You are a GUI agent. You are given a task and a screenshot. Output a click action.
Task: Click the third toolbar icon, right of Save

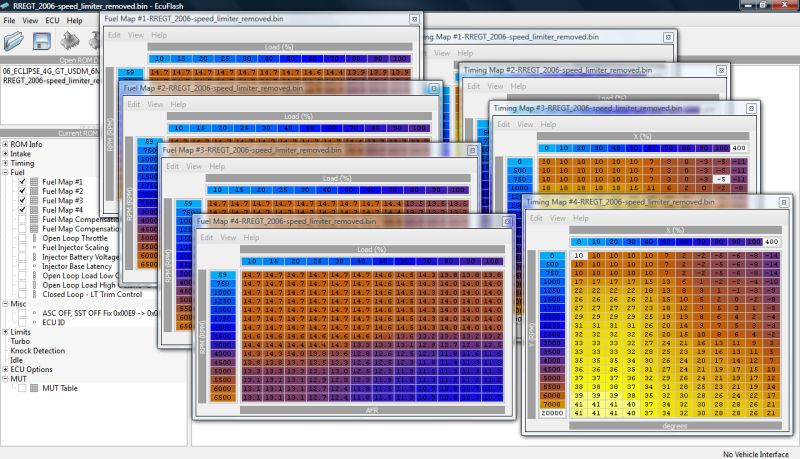point(72,41)
